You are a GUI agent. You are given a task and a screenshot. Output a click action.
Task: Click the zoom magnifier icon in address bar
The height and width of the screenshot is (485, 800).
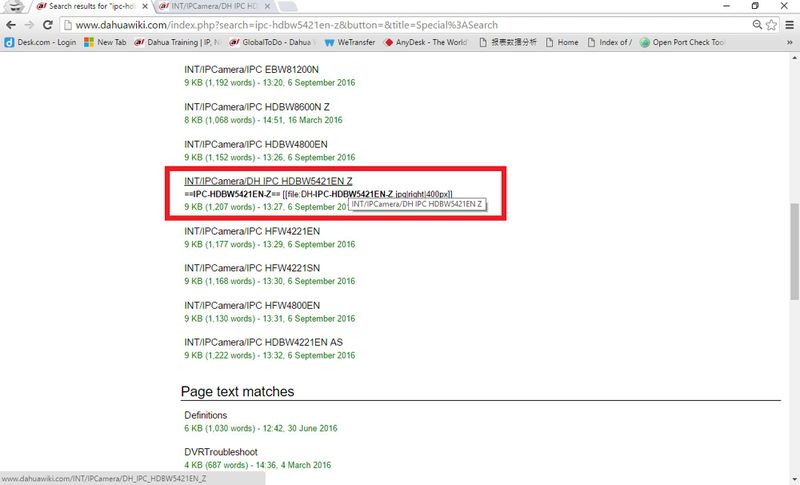757,24
